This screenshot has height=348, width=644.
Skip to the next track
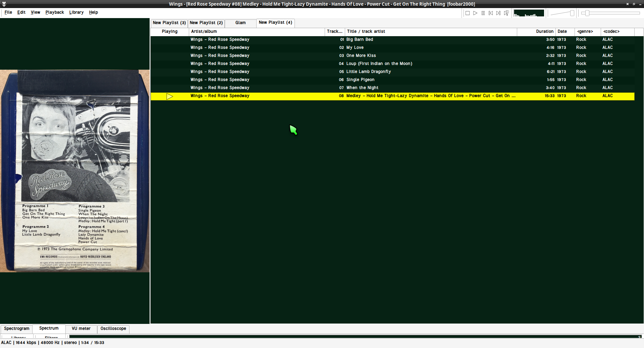tap(498, 13)
